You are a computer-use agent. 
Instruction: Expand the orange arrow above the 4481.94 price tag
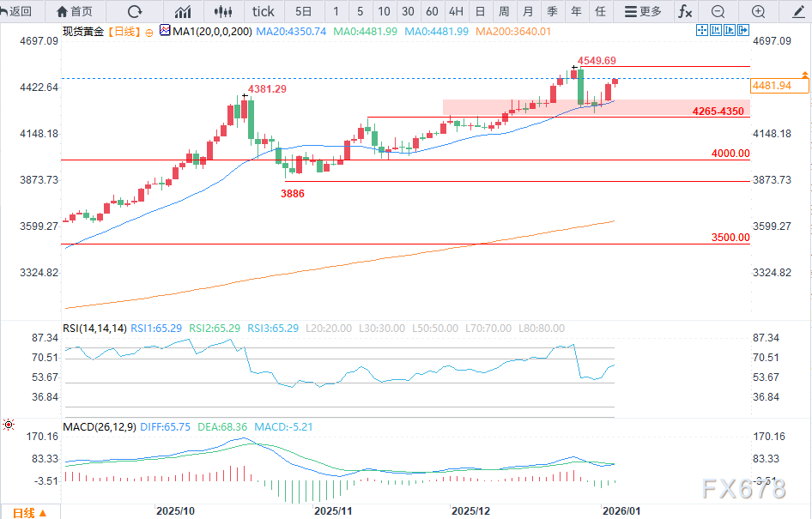(x=804, y=75)
